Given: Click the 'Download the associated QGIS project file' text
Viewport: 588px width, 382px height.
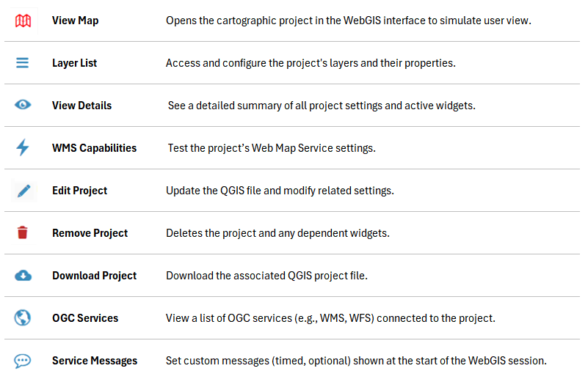Looking at the screenshot, I should 266,276.
